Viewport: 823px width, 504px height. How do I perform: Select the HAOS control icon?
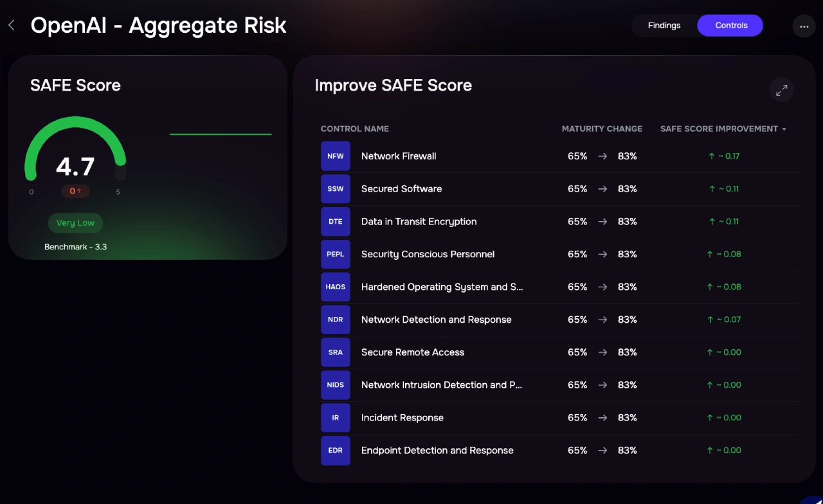point(336,287)
